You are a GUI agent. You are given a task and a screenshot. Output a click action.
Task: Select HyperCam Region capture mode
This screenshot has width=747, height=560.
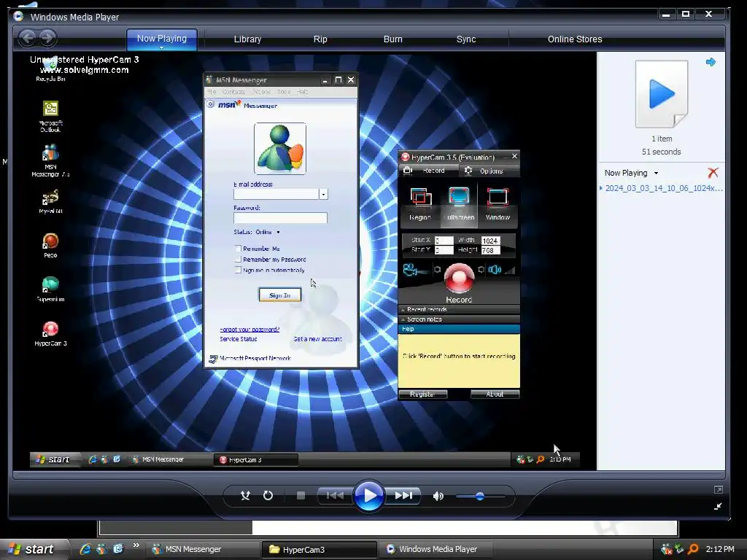pyautogui.click(x=420, y=204)
